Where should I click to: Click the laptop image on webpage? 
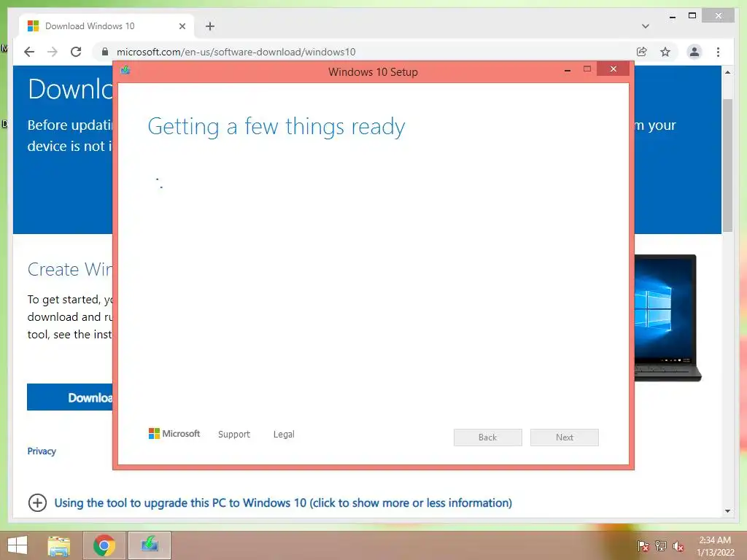point(667,318)
